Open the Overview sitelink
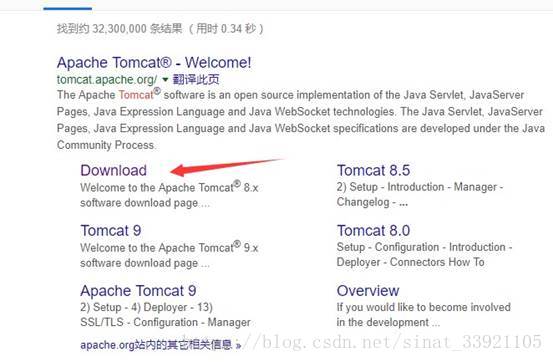553x362 pixels. click(x=368, y=291)
